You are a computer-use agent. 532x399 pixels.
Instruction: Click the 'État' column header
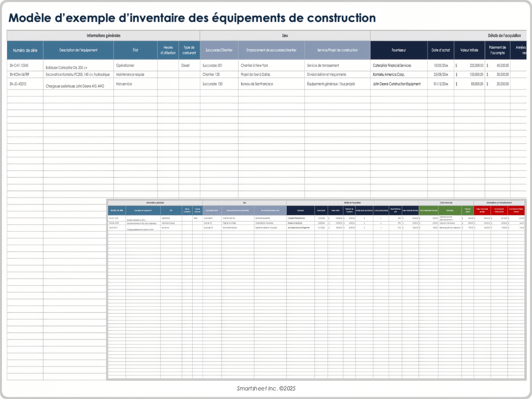click(135, 50)
